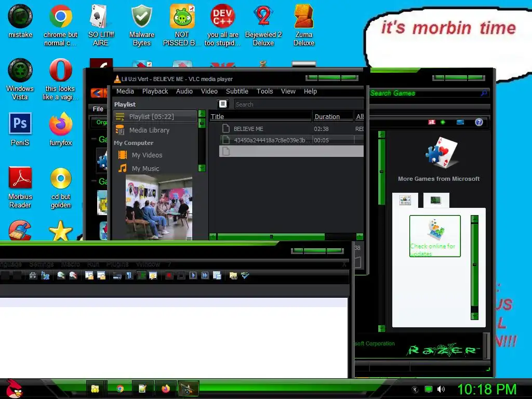Click the album art thumbnail in VLC
This screenshot has width=532, height=399.
(159, 207)
